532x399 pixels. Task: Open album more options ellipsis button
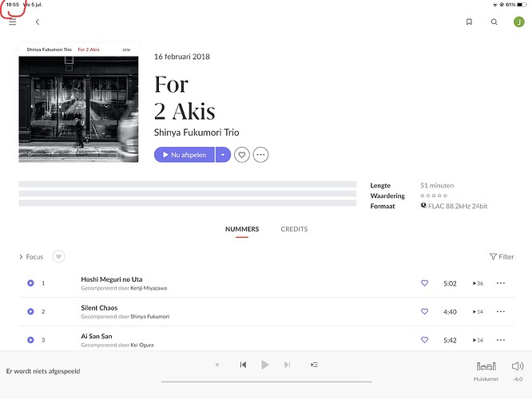tap(260, 155)
